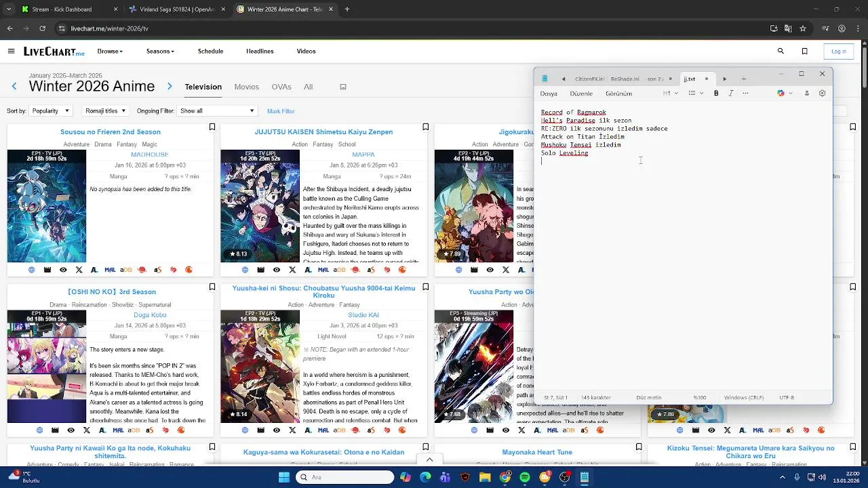Open Windows Start menu
Screen dimensions: 868x488
pyautogui.click(x=284, y=477)
